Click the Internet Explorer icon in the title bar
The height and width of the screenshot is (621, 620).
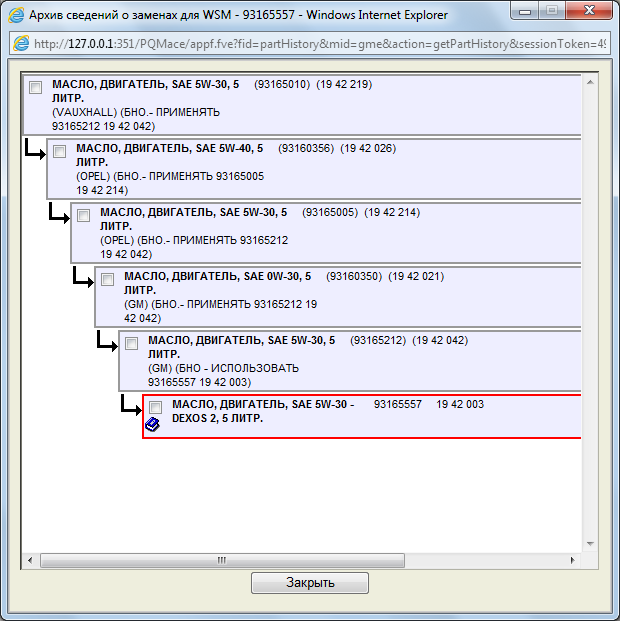[x=16, y=15]
